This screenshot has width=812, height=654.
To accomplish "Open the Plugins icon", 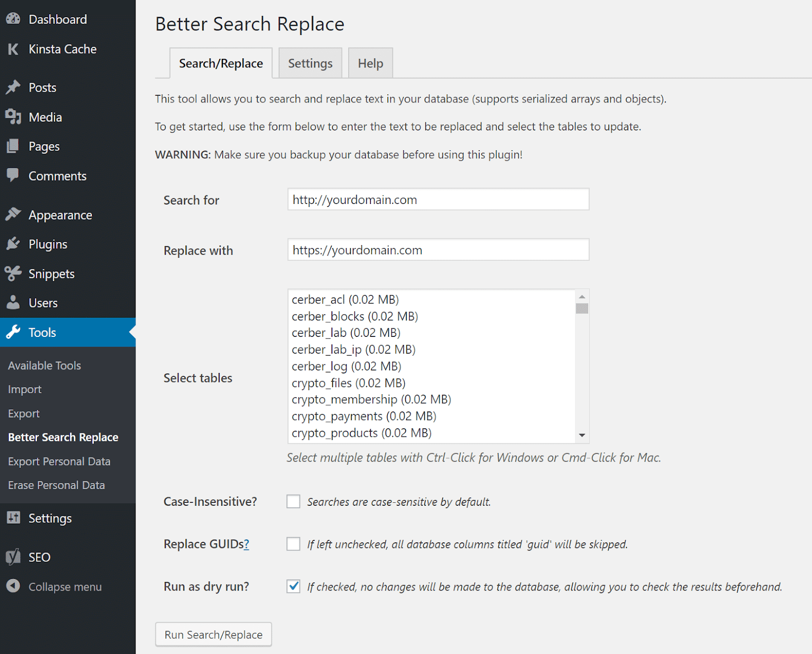I will (14, 244).
